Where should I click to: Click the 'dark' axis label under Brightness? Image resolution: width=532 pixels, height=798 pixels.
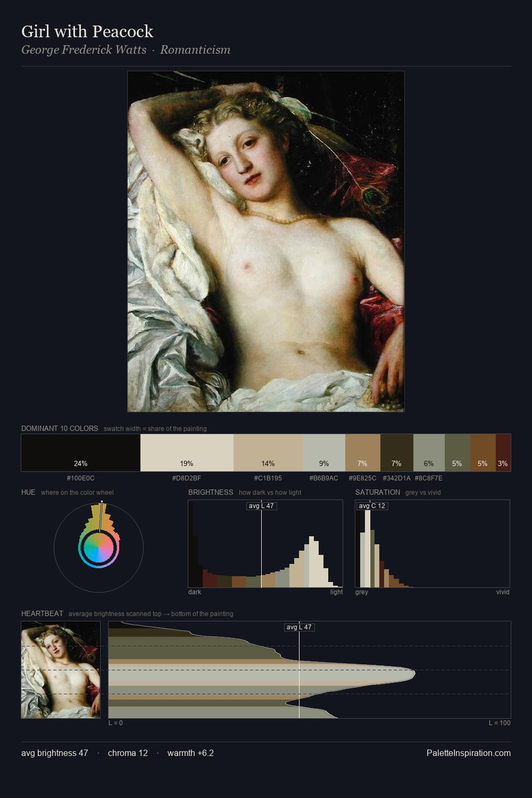(x=195, y=592)
